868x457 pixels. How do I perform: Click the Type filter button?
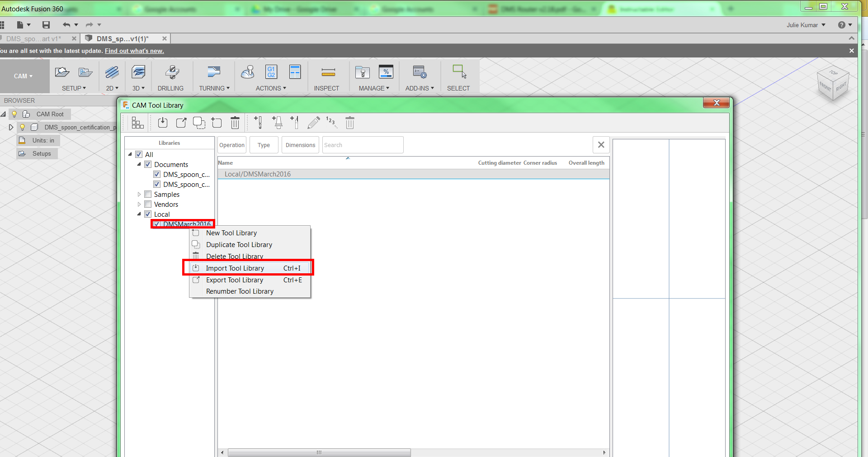264,145
